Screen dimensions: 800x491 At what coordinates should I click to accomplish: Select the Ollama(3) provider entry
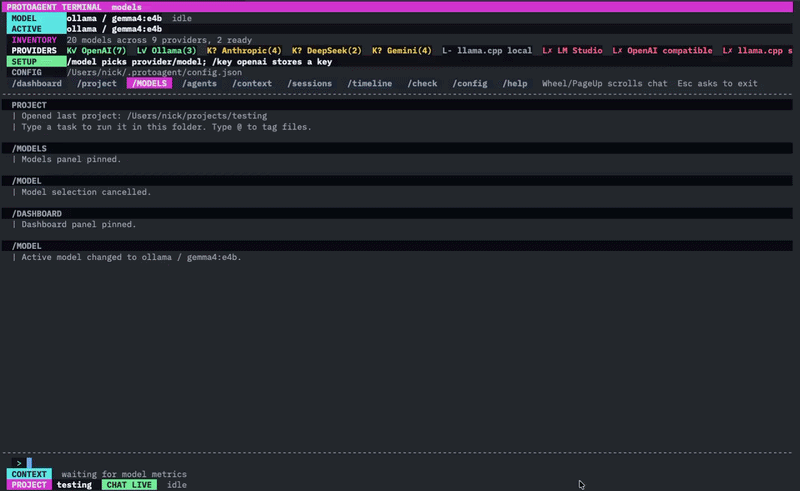click(166, 51)
